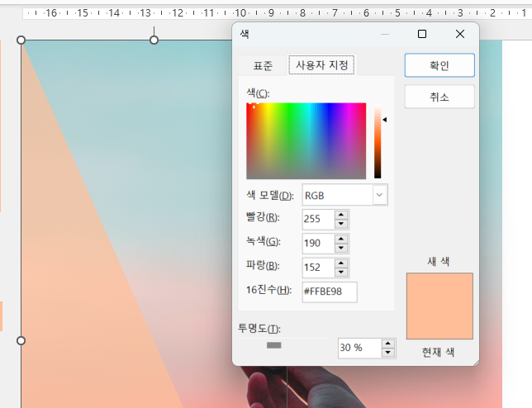
Task: Decrease the 투명도 percentage
Action: tap(387, 353)
